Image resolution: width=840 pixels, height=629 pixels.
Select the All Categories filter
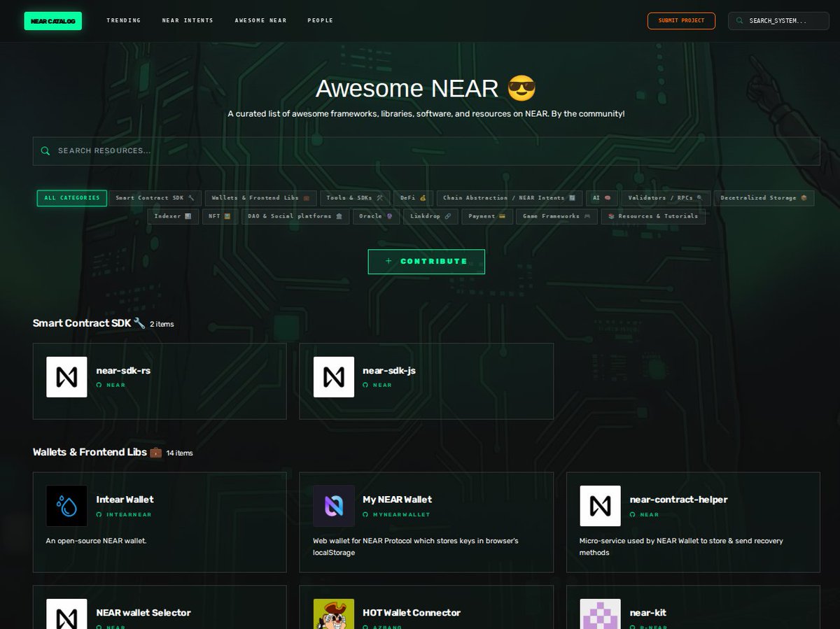(x=72, y=198)
